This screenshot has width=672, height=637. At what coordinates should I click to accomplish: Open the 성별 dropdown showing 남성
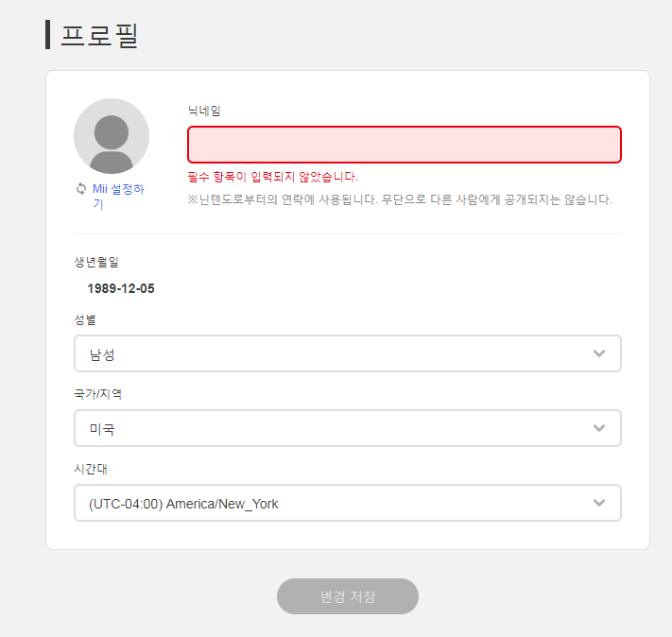pos(348,353)
